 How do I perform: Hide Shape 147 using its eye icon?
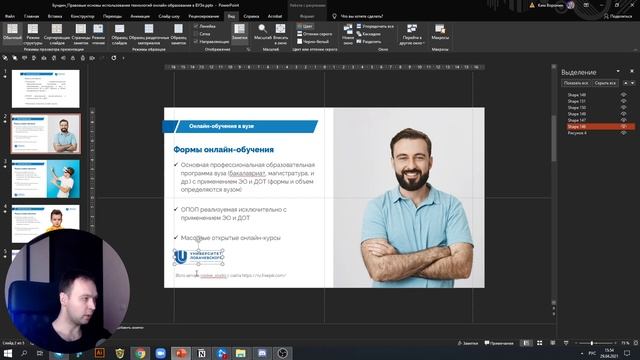(x=623, y=120)
